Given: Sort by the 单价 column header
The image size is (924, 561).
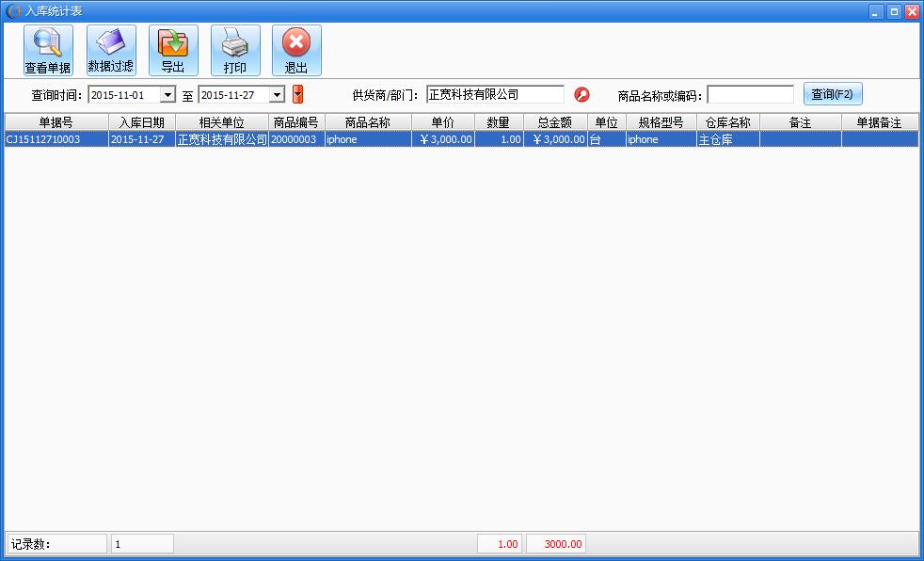Looking at the screenshot, I should pyautogui.click(x=443, y=122).
